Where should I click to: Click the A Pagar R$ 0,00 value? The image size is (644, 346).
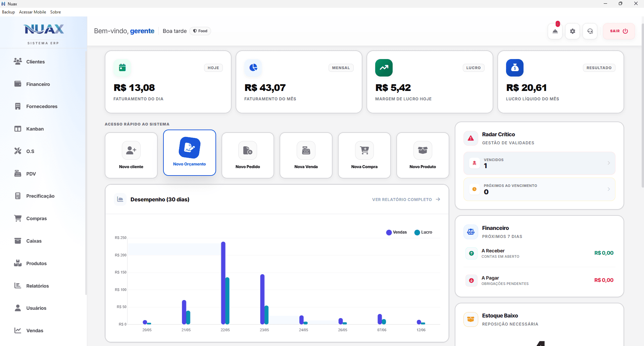(604, 280)
